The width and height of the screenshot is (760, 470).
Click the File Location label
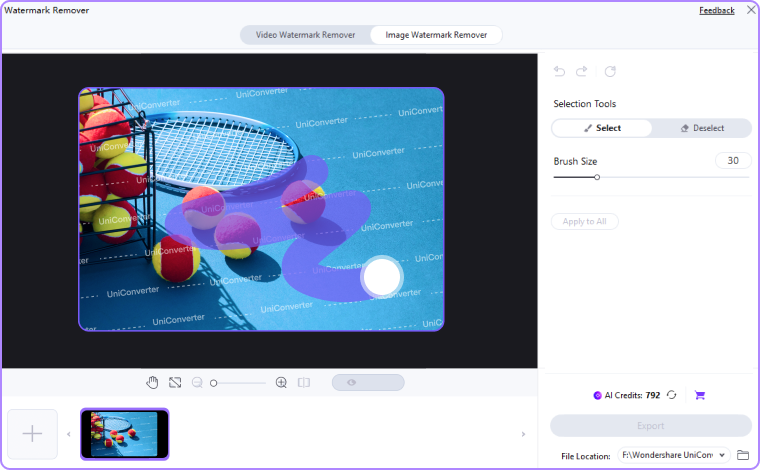click(x=586, y=456)
